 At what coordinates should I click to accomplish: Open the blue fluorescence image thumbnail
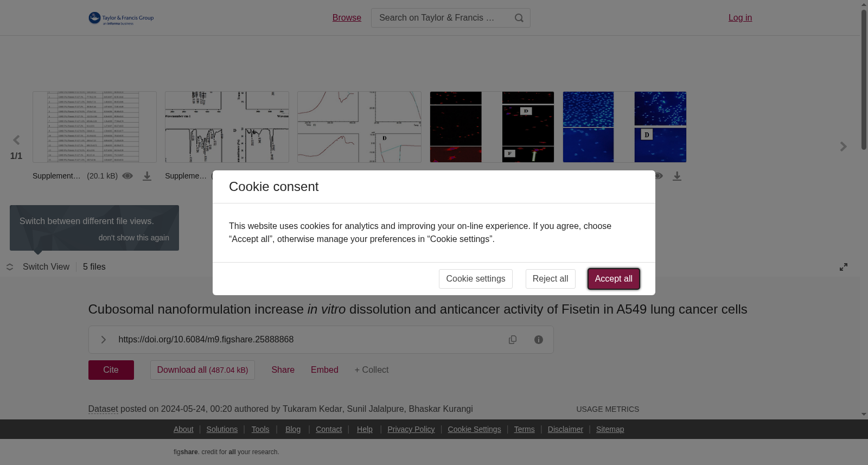coord(624,127)
